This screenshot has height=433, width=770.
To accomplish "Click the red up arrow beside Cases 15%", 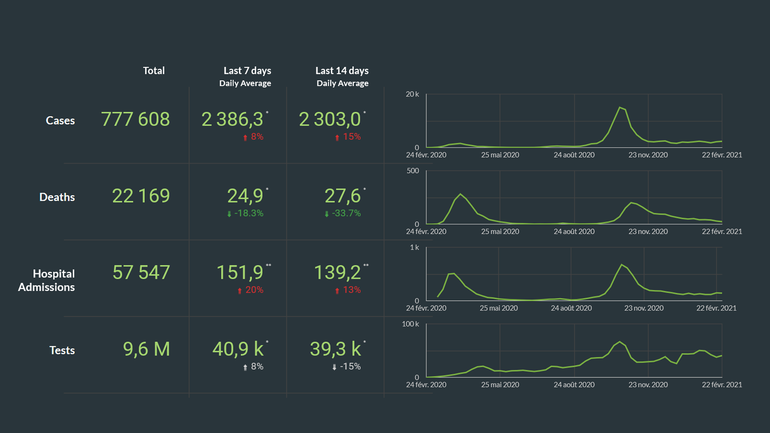I will click(339, 136).
